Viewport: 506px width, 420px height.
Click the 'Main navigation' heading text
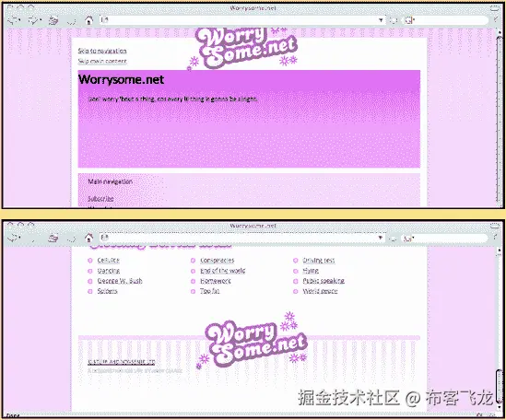110,181
